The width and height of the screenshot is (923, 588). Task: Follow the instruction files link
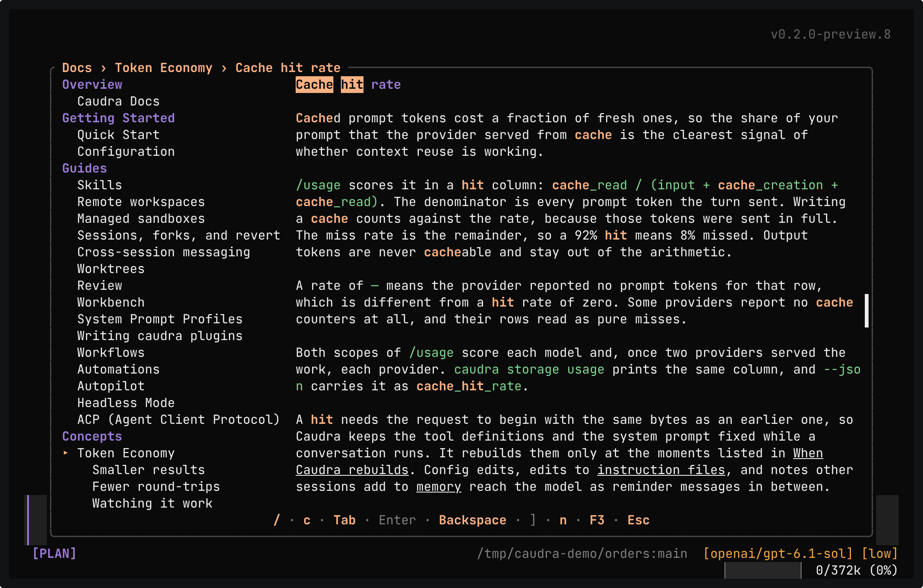661,470
